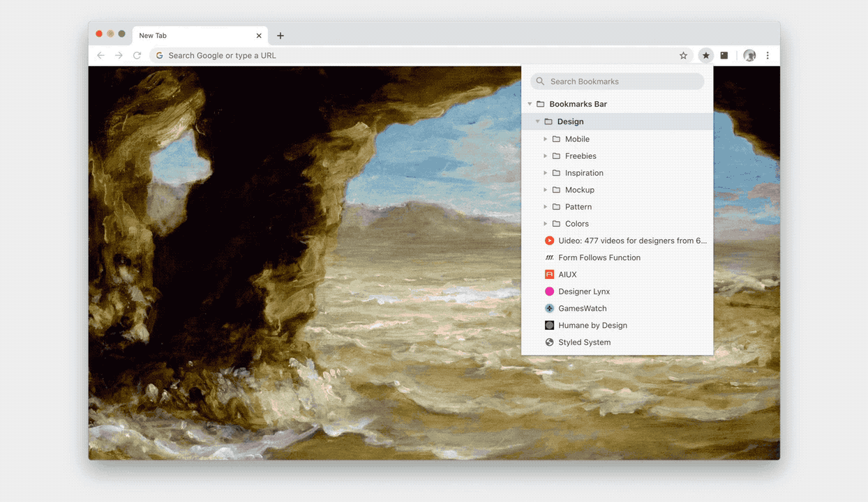Open the Chrome three-dot menu
Image resolution: width=868 pixels, height=502 pixels.
coord(768,56)
